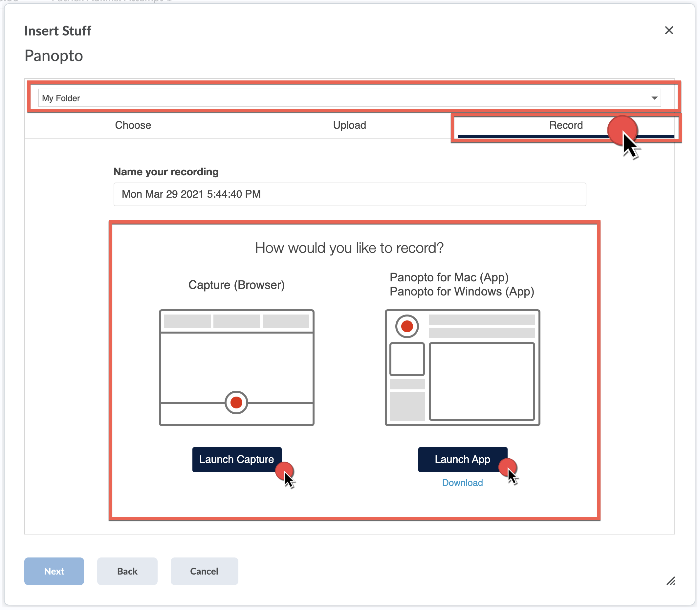700x610 pixels.
Task: Open the My Folder dropdown
Action: [340, 98]
